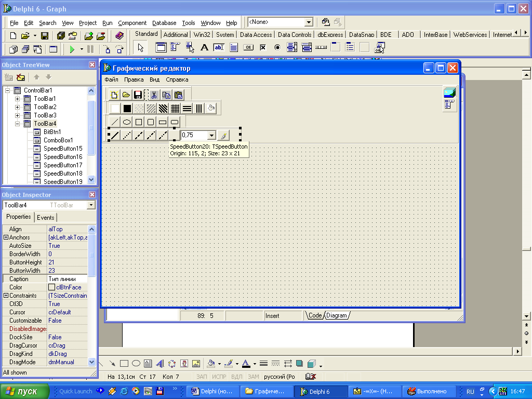Click the Save All icon in Delphi toolbar
The image size is (532, 399).
(61, 36)
